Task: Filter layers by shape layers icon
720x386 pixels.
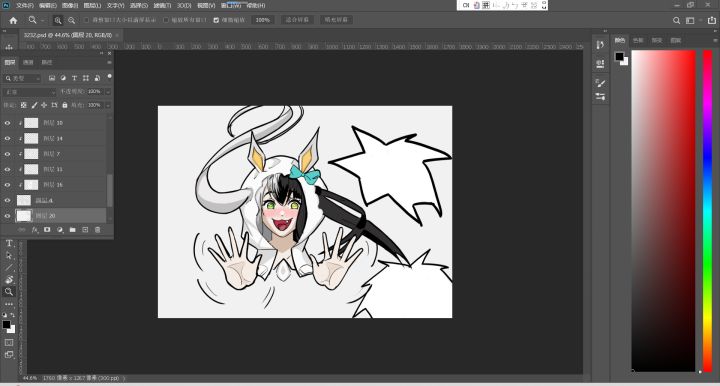Action: click(86, 78)
